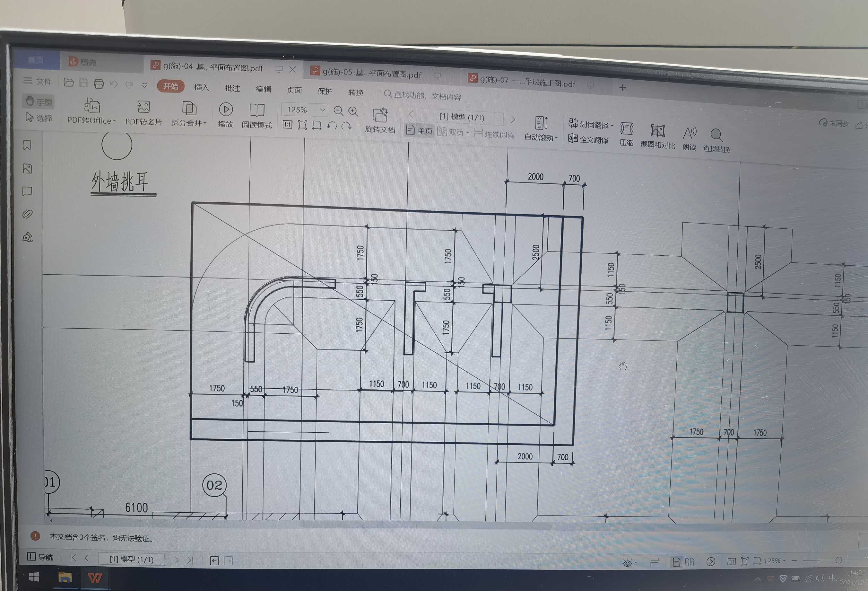The width and height of the screenshot is (868, 591).
Task: Open the 截图和对比 screenshot compare tool
Action: click(658, 137)
